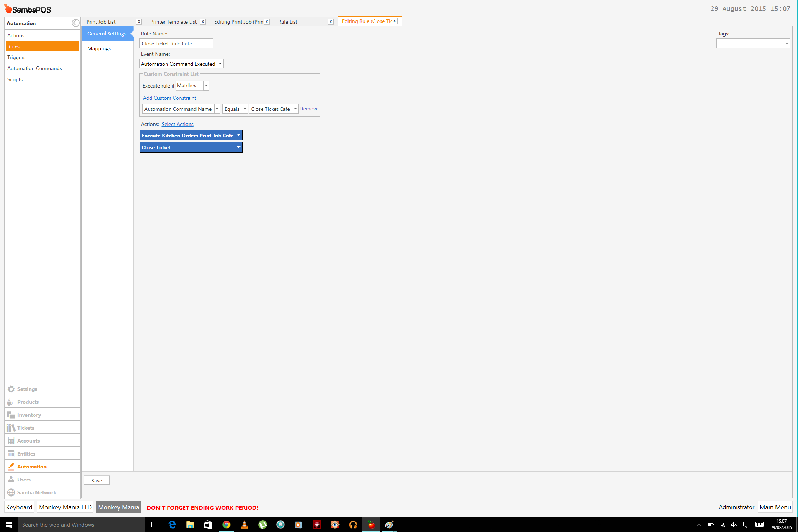
Task: Open the Tags dropdown
Action: point(787,44)
